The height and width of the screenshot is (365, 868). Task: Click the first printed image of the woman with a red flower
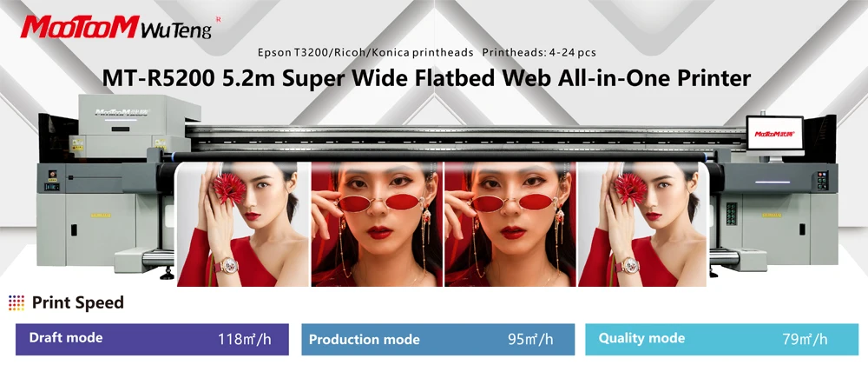pyautogui.click(x=242, y=223)
